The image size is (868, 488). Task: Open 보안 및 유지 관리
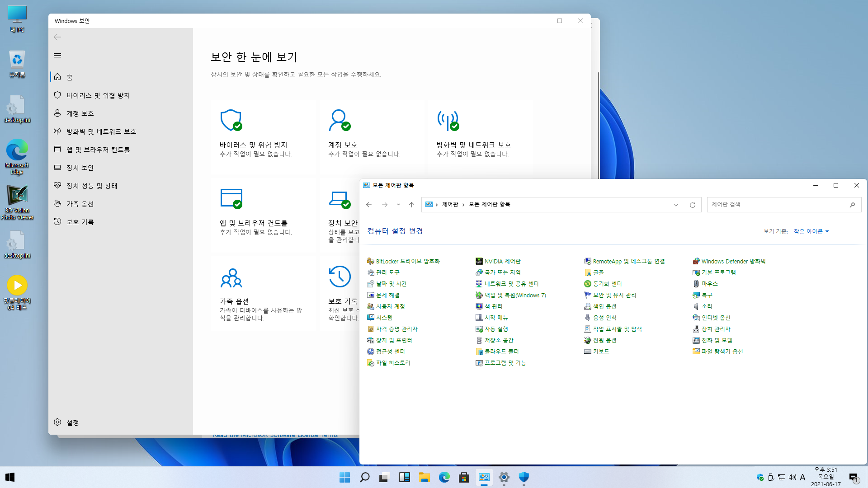click(610, 295)
